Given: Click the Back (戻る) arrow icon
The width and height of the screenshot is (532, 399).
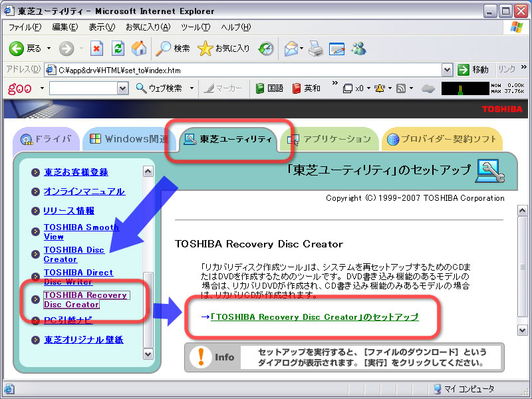Looking at the screenshot, I should 16,49.
